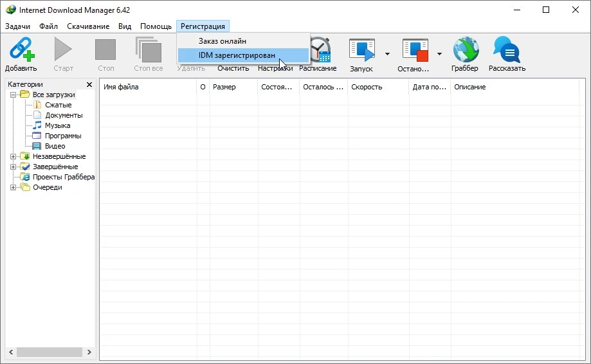Click the Добавить (add URL) toolbar icon
This screenshot has height=364, width=591.
tap(21, 49)
